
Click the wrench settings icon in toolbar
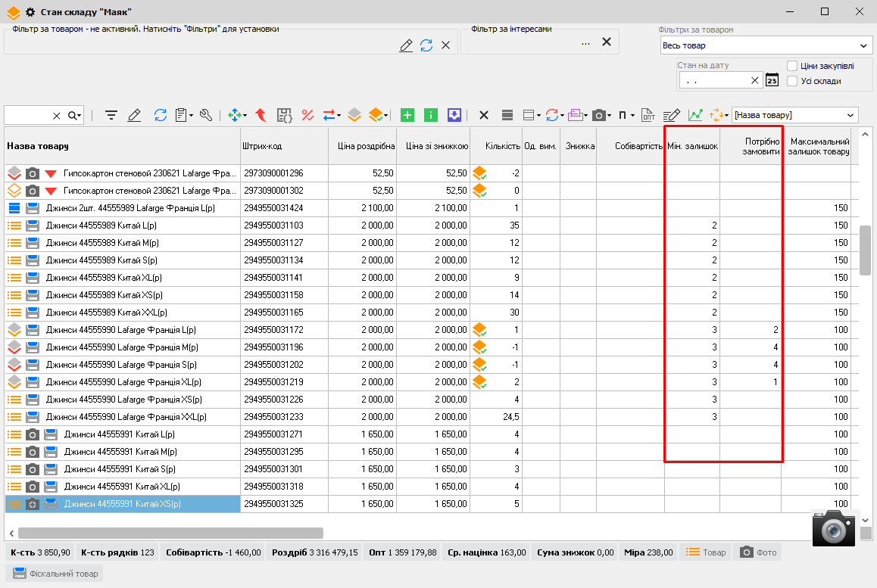[205, 115]
